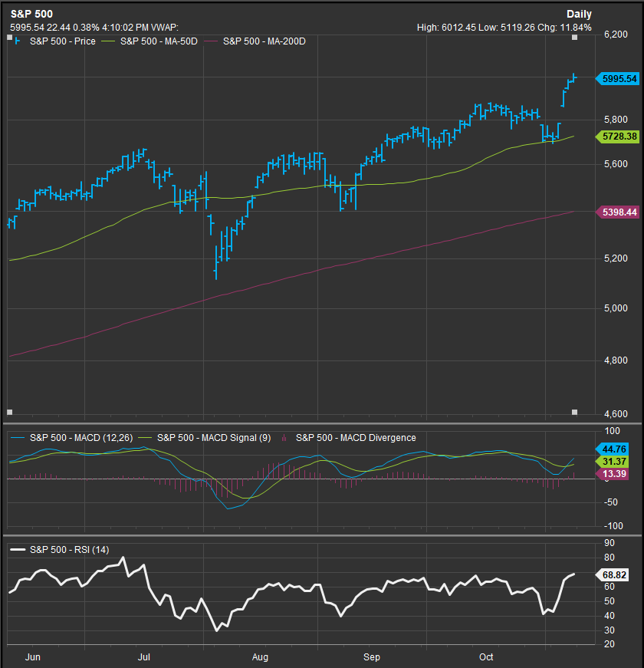Image resolution: width=644 pixels, height=668 pixels.
Task: Toggle the S&P 500 - MA-200D legend series
Action: pos(264,41)
